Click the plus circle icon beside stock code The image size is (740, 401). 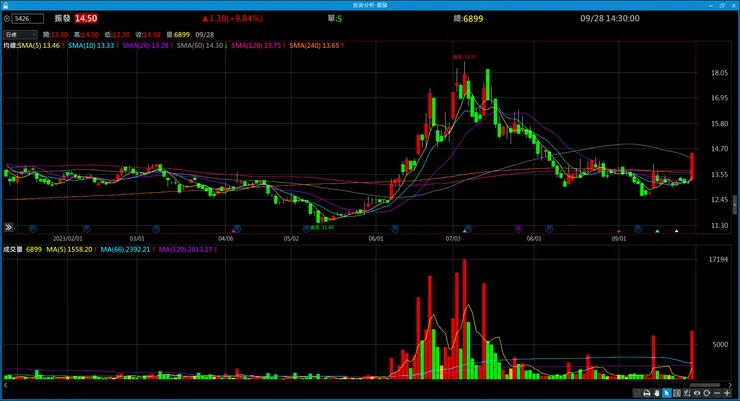coord(7,19)
